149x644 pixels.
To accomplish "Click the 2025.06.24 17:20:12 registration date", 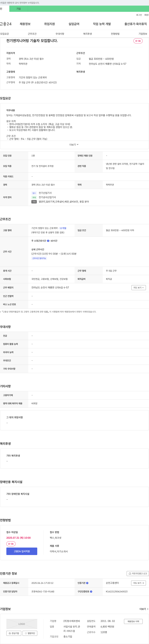I will [42, 583].
